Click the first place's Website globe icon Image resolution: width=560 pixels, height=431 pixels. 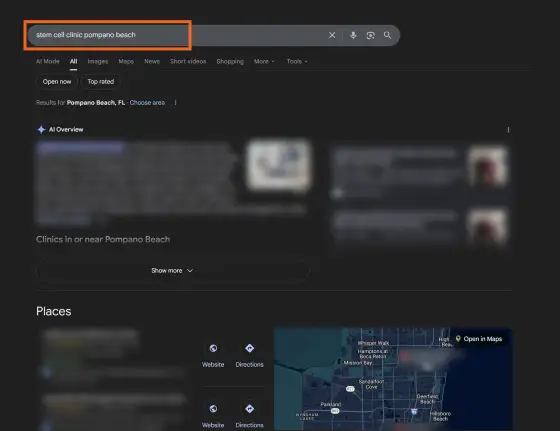213,348
